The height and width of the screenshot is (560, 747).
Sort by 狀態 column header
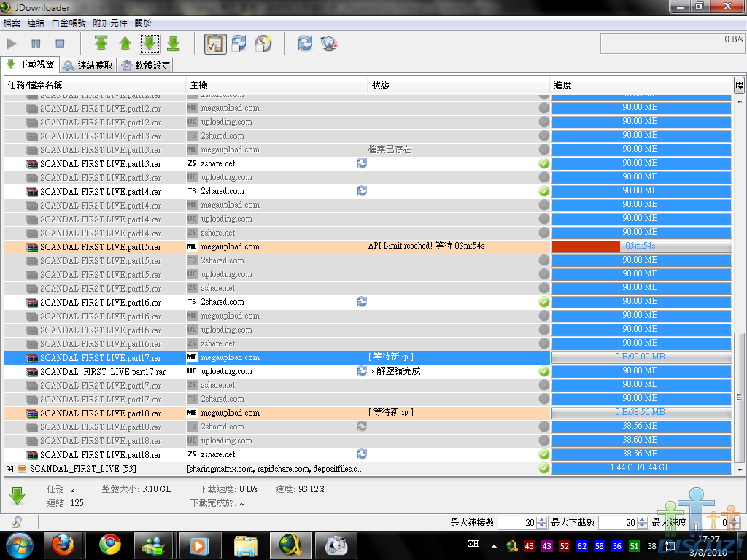tap(459, 85)
